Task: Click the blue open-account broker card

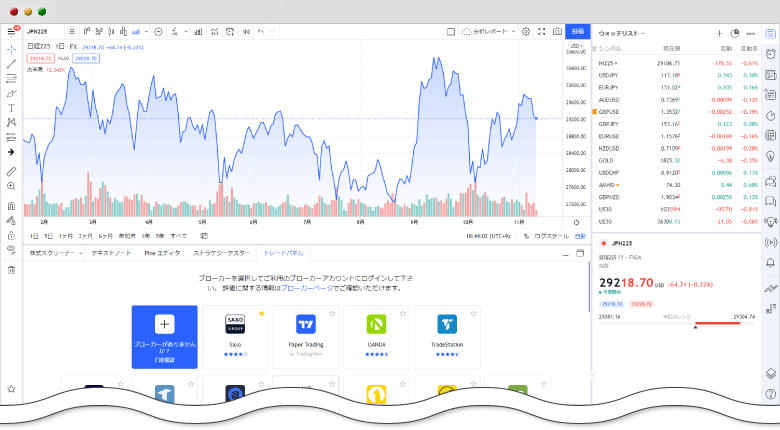Action: coord(165,337)
